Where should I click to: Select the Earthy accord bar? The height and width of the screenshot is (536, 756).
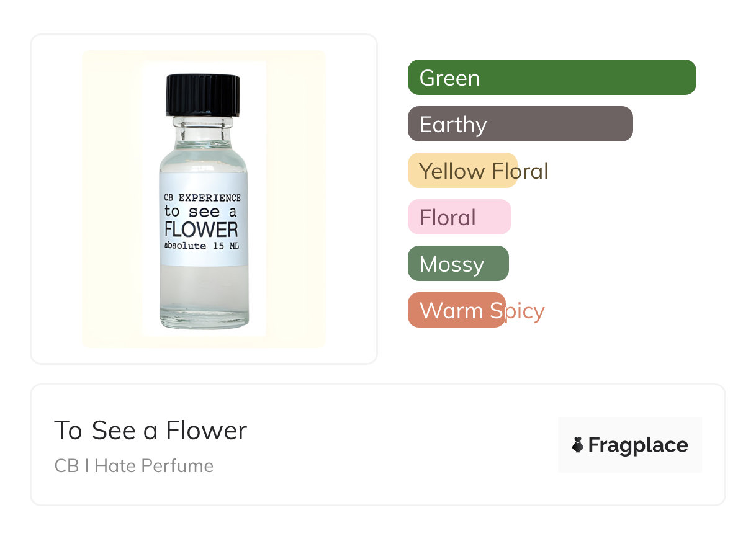[x=520, y=124]
